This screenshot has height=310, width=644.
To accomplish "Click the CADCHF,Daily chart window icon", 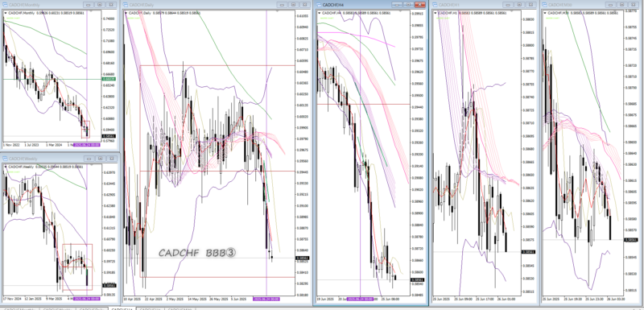I will click(126, 5).
